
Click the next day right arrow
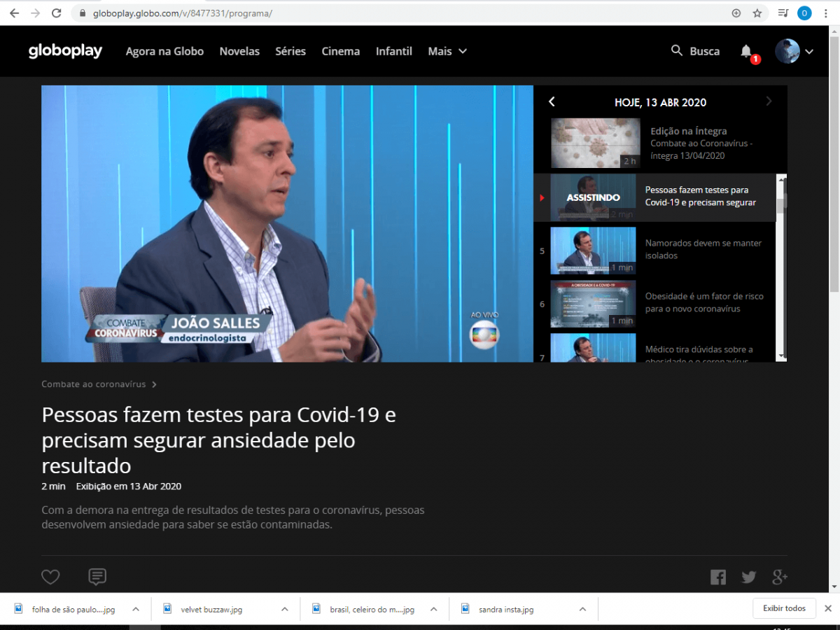point(769,101)
